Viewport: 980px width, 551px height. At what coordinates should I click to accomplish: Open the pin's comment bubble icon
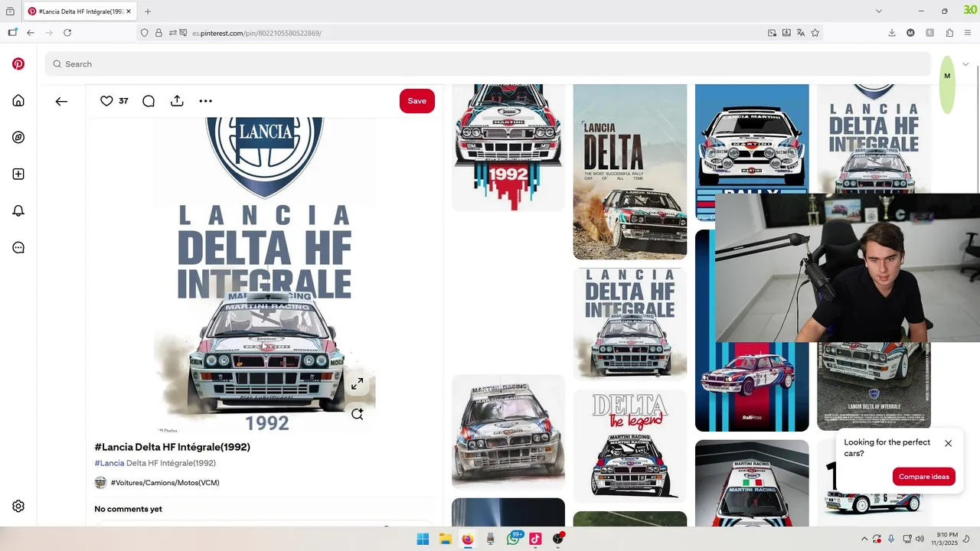tap(149, 101)
